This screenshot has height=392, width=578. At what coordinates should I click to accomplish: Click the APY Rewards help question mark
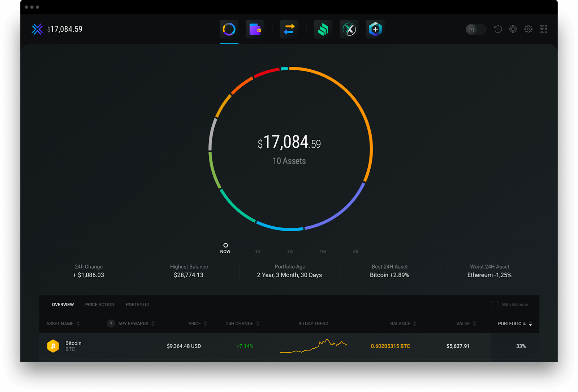click(x=111, y=323)
